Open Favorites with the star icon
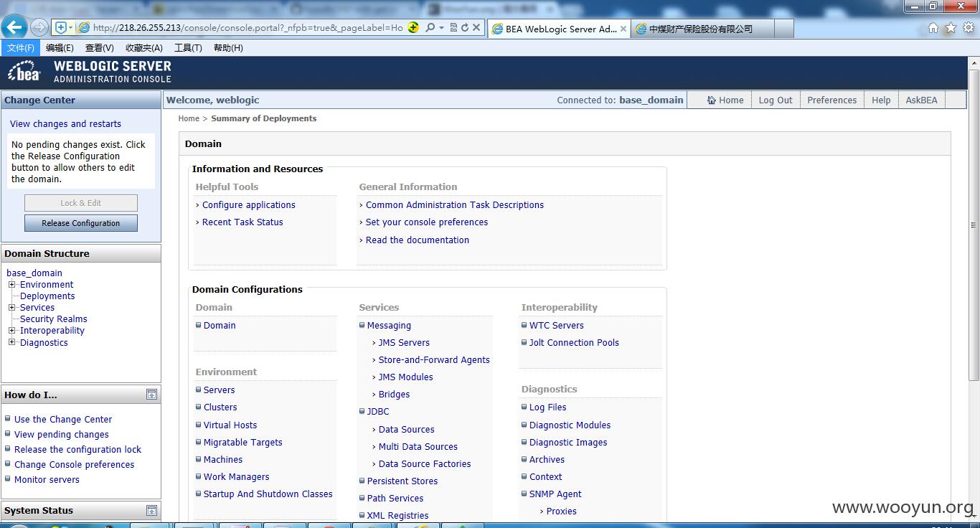This screenshot has width=980, height=528. tap(951, 28)
